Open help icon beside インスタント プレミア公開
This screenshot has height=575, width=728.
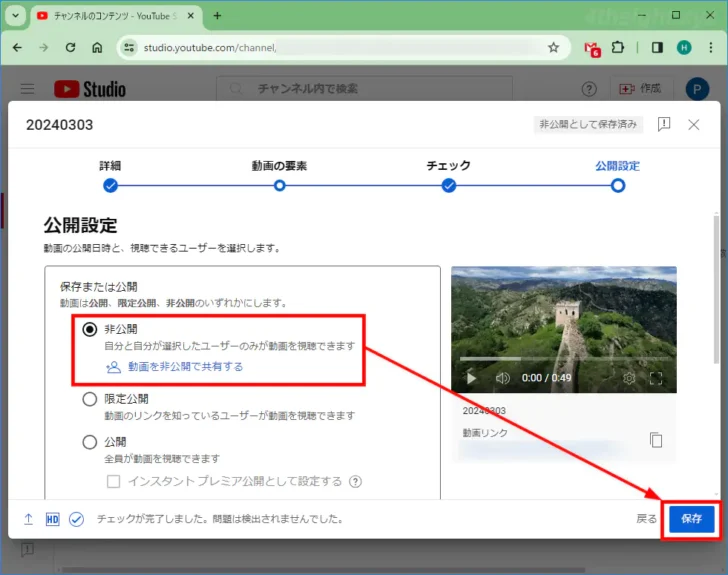point(355,482)
